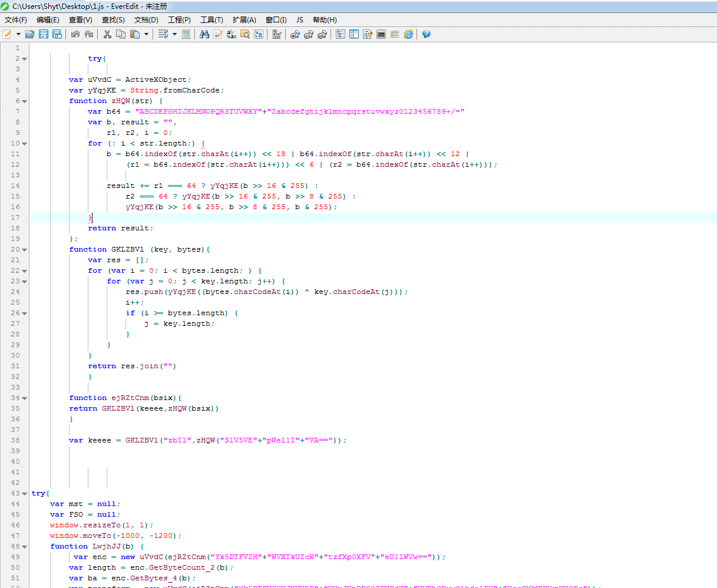Create a new document via toolbar icon
717x588 pixels.
point(7,34)
